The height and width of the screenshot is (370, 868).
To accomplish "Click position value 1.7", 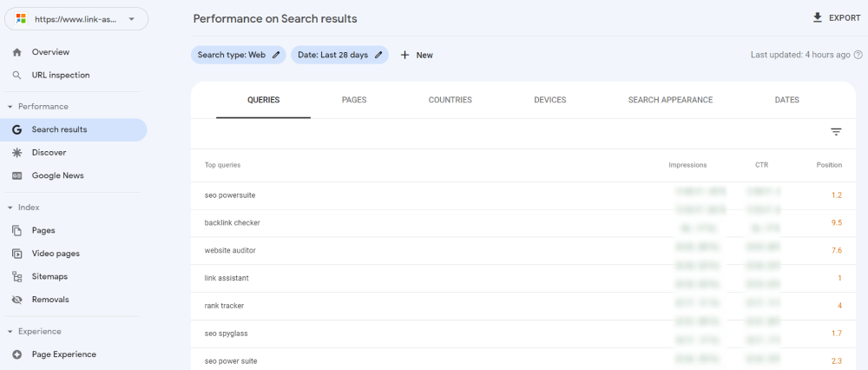I will coord(837,334).
